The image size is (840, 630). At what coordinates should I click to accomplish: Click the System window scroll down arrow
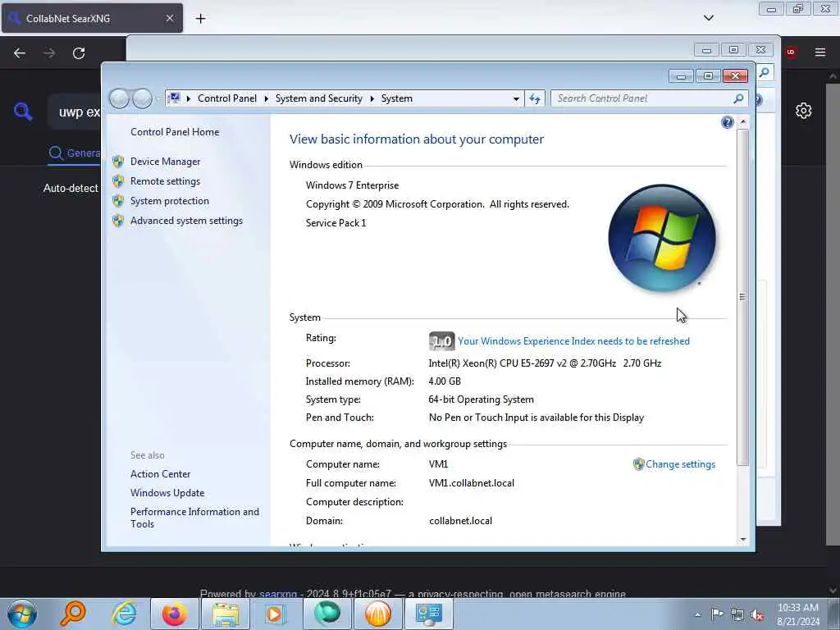coord(743,540)
